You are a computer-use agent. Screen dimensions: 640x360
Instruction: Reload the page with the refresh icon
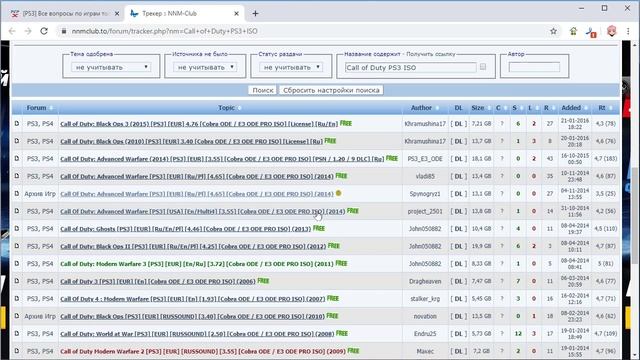pos(44,31)
